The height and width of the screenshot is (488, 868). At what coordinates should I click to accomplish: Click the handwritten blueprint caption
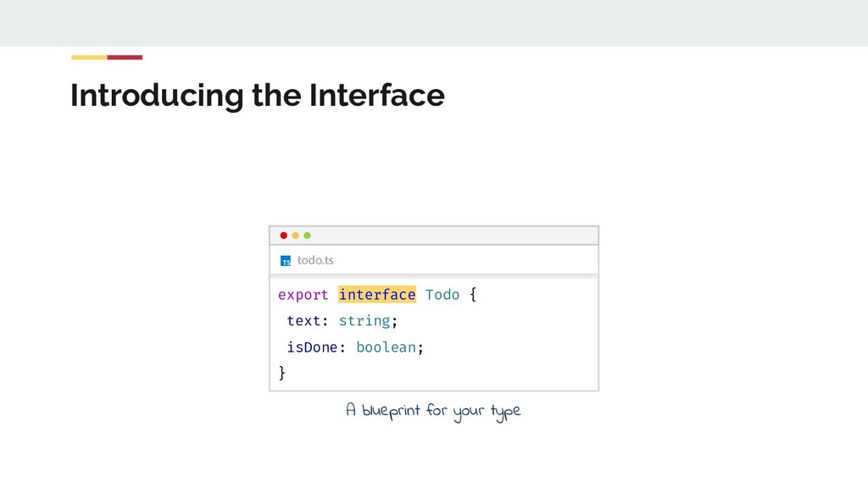(433, 412)
